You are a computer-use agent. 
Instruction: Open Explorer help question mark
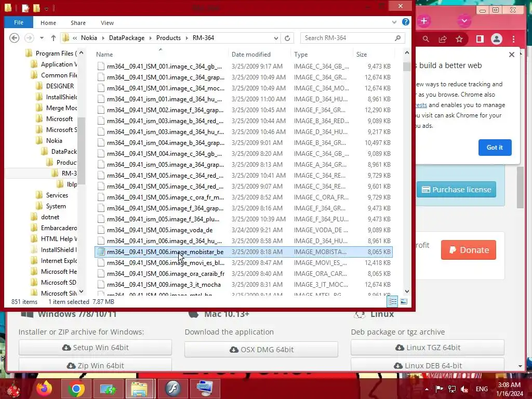click(x=405, y=22)
